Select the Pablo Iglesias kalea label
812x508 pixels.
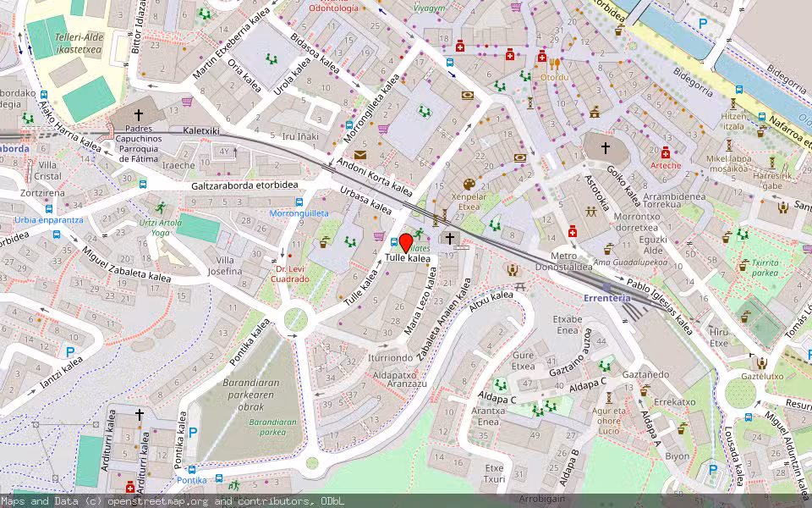pos(660,306)
